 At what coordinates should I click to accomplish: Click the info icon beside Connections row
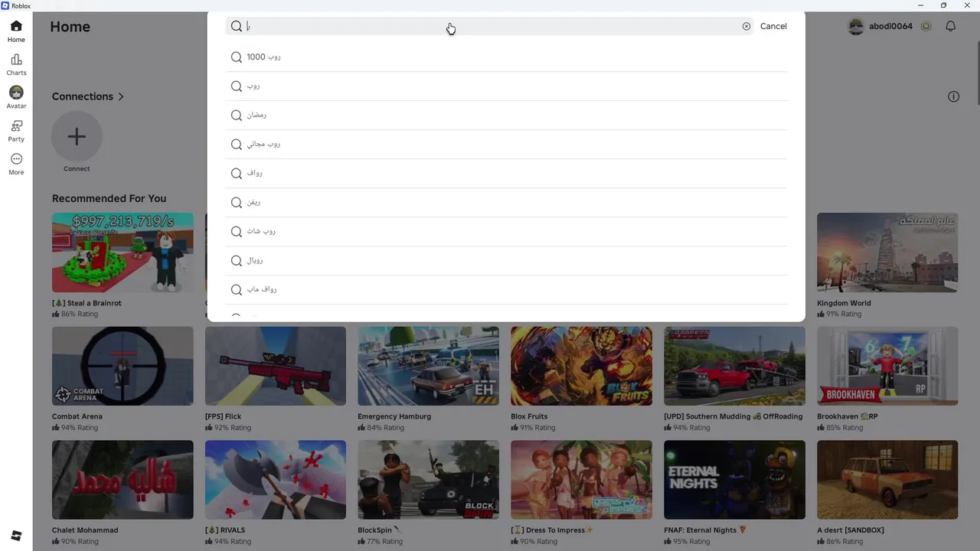click(953, 96)
